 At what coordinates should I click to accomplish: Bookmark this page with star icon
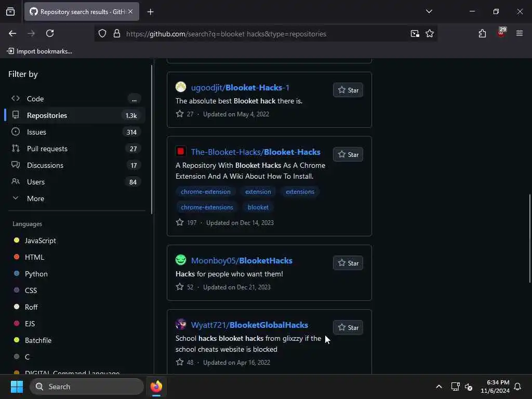430,34
